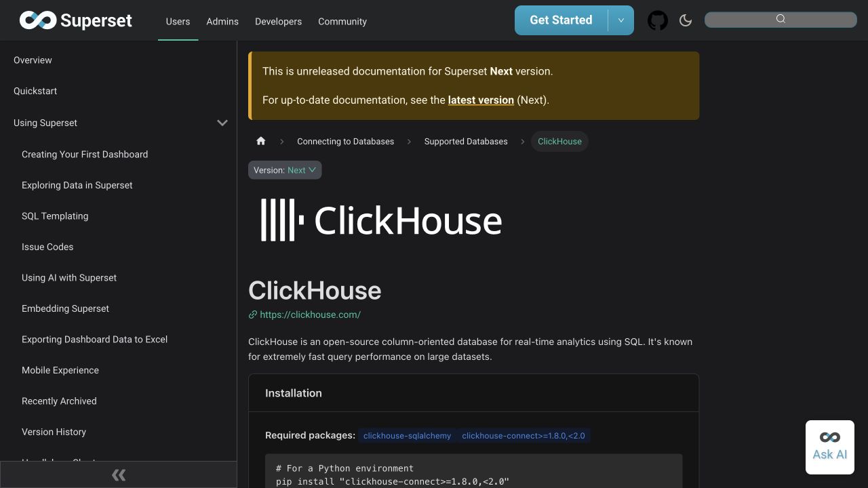The image size is (868, 488).
Task: Click the link chain icon beside the URL
Action: click(x=253, y=314)
